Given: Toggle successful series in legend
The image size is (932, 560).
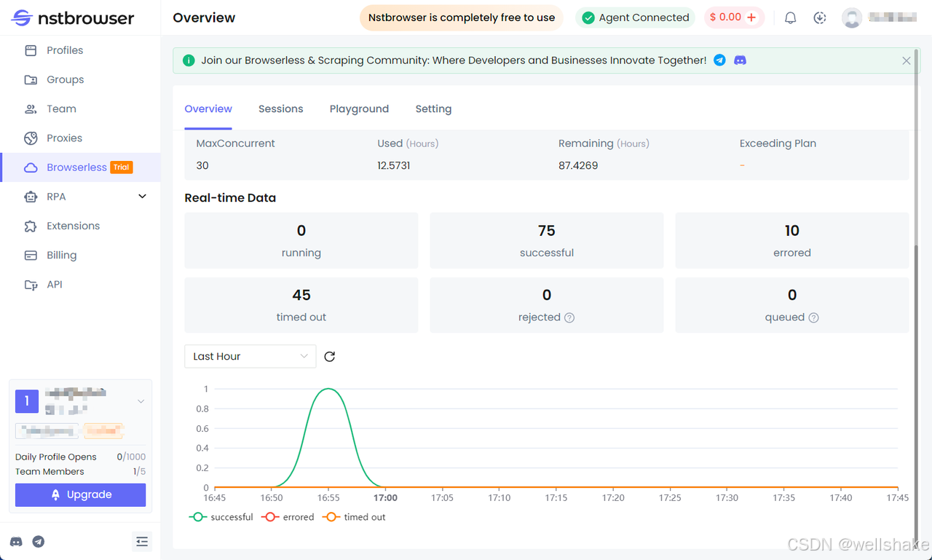Looking at the screenshot, I should click(221, 517).
